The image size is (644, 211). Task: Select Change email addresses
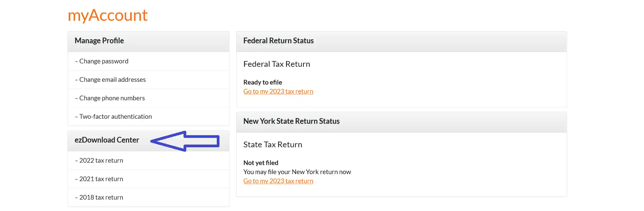tap(112, 80)
